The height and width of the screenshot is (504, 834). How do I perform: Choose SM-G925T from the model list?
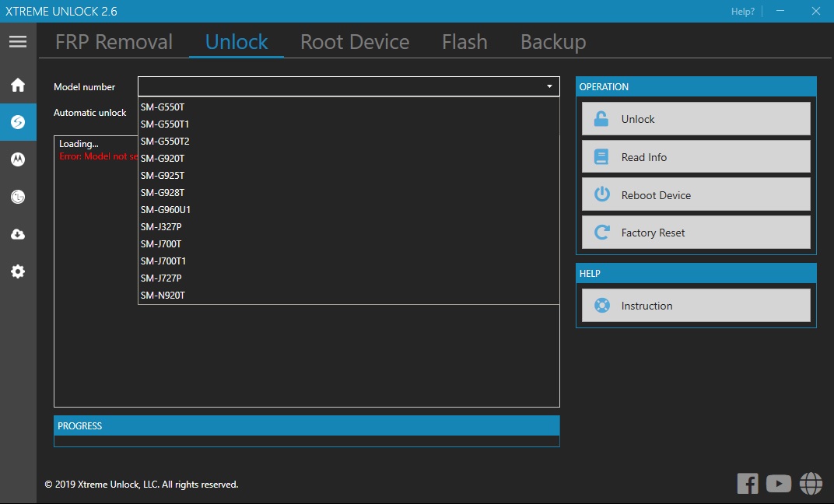[x=349, y=176]
